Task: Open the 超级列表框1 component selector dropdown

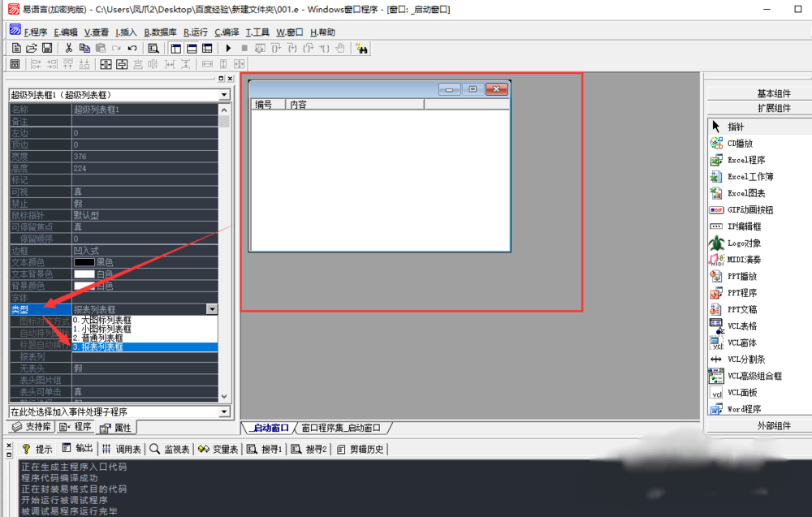Action: 224,95
